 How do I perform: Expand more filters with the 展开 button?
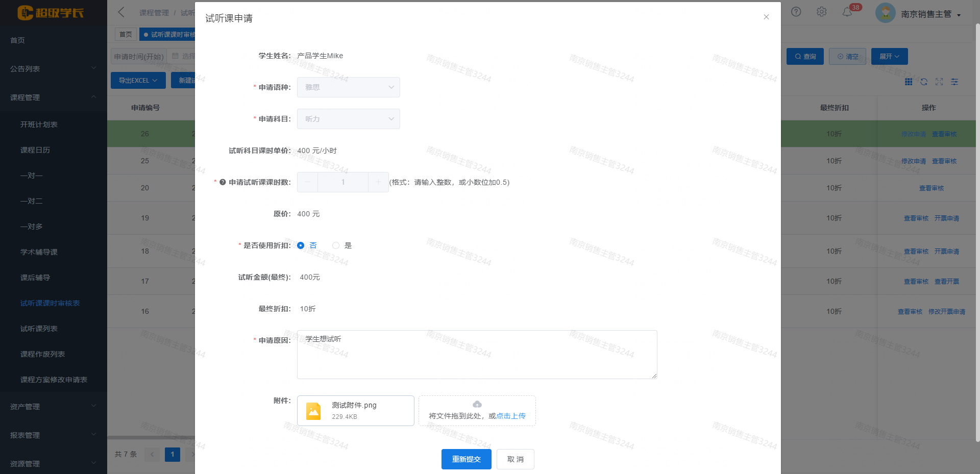click(889, 56)
